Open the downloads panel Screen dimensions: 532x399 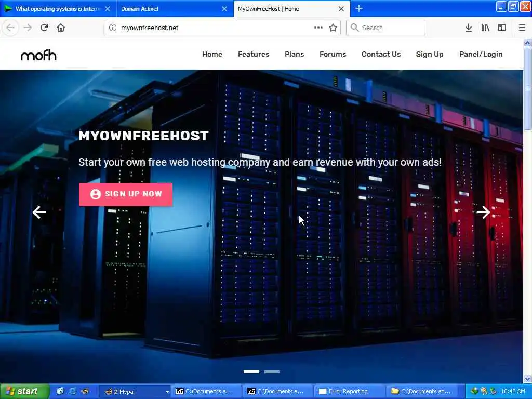coord(469,28)
